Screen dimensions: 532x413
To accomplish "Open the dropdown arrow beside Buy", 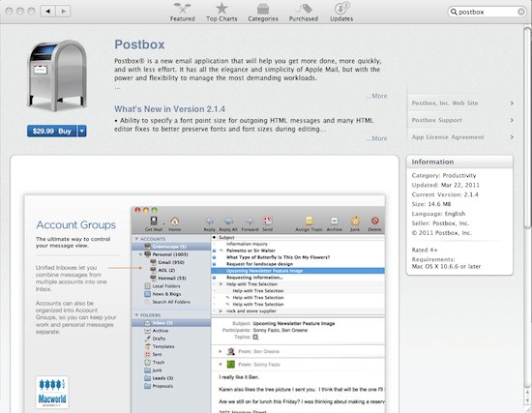I will coord(82,131).
